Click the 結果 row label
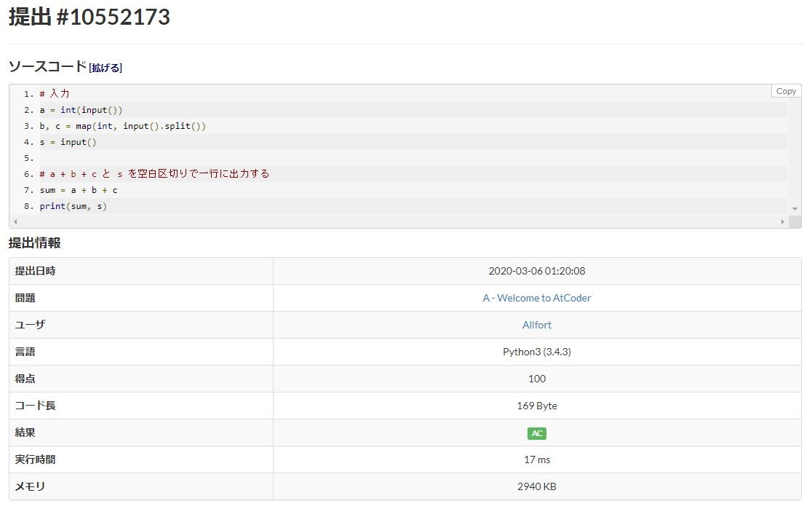812x509 pixels. pyautogui.click(x=25, y=433)
